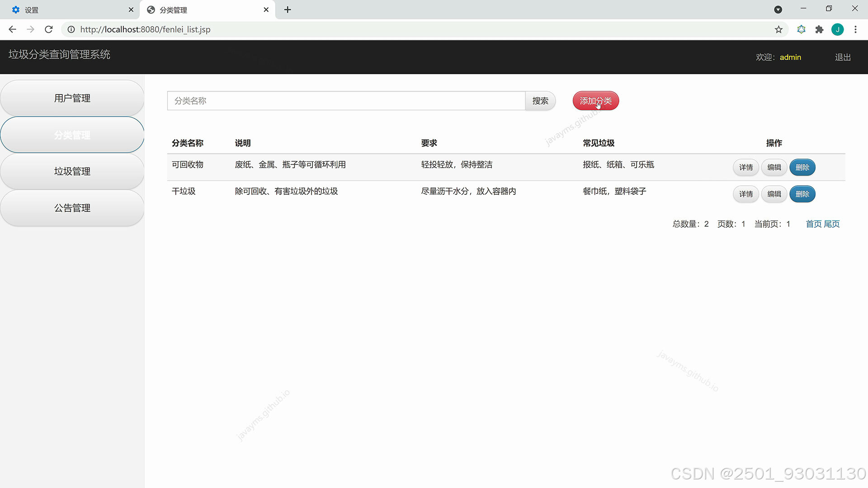The width and height of the screenshot is (868, 488).
Task: Open a new tab with the plus icon
Action: click(288, 9)
